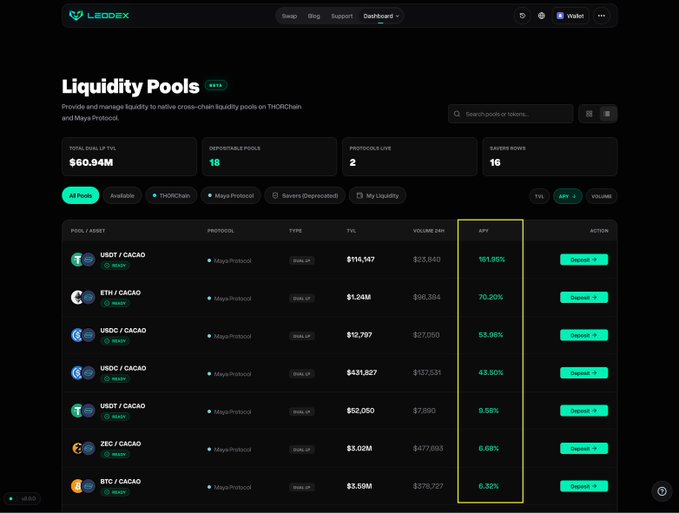
Task: Deposit into ETH / CACAO pool
Action: click(x=584, y=297)
